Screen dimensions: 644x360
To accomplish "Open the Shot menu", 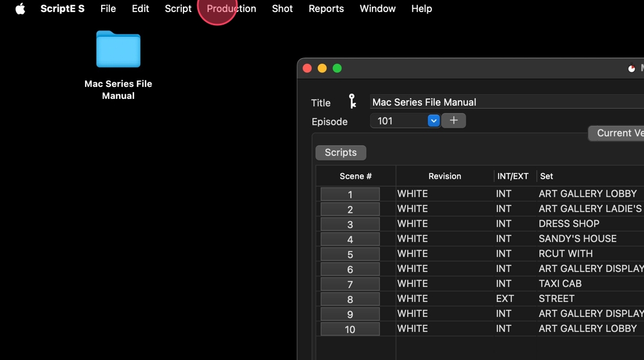I will (282, 9).
